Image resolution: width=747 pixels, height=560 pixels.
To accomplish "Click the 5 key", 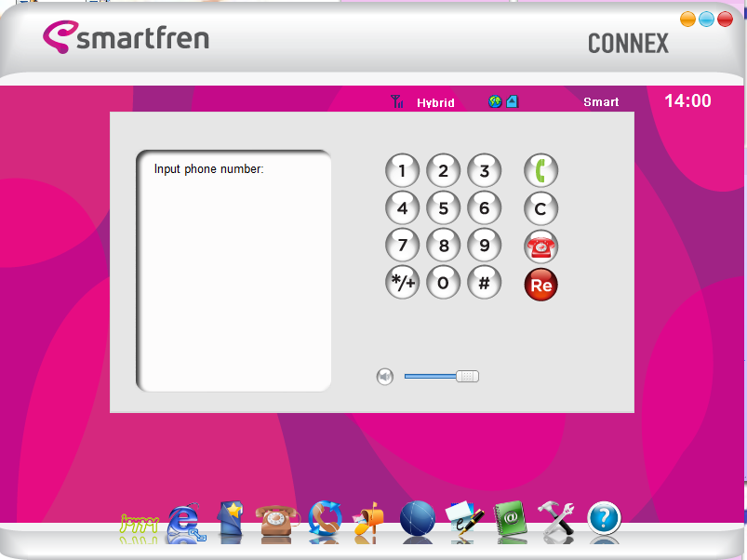I will coord(443,207).
